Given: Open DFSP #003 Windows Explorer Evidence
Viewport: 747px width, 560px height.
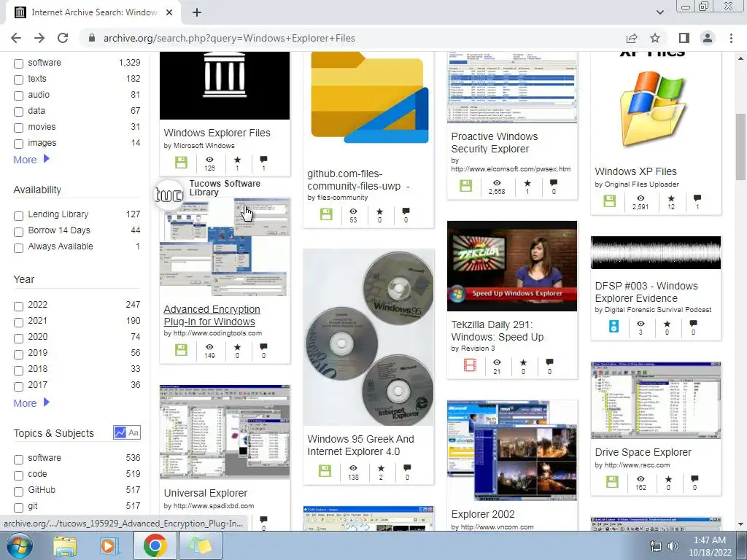Looking at the screenshot, I should 646,292.
